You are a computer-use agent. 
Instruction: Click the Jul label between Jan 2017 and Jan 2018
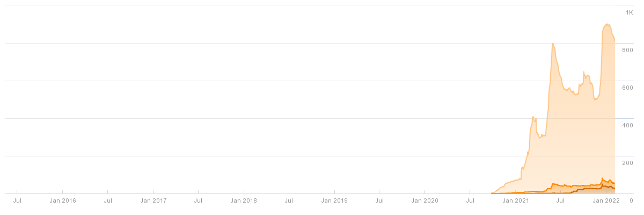click(x=198, y=200)
